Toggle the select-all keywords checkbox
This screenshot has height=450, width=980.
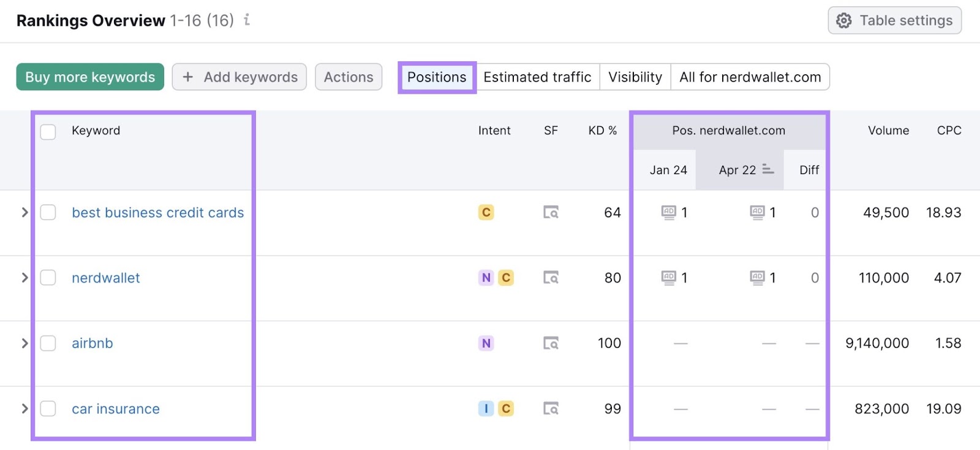click(48, 132)
